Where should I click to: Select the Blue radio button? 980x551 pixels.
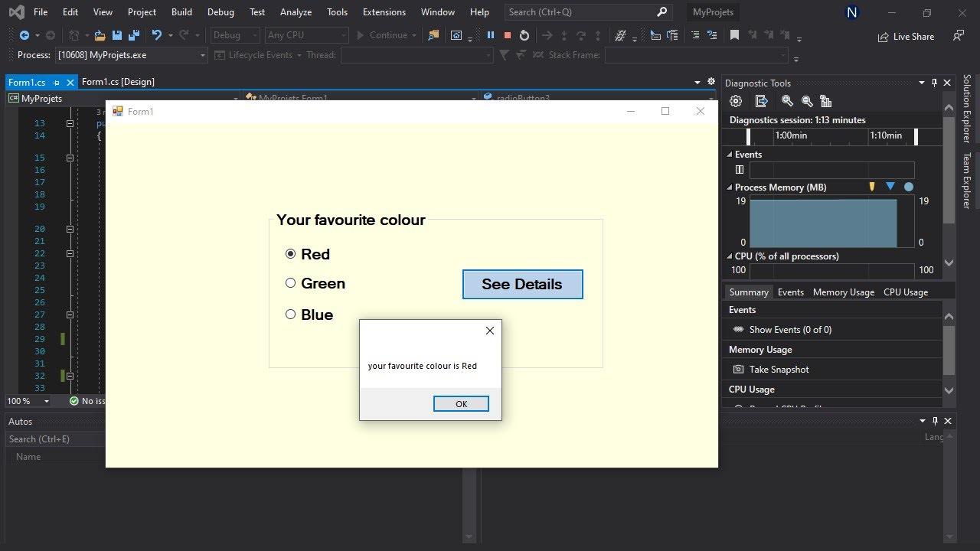pyautogui.click(x=290, y=314)
